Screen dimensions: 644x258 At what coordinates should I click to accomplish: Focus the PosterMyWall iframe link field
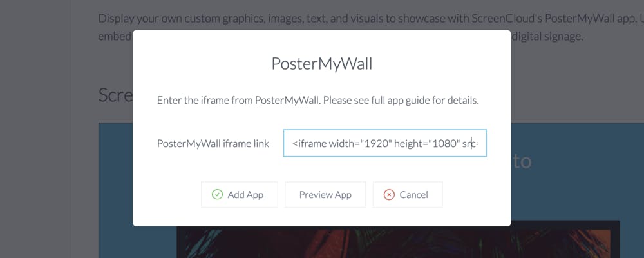(385, 143)
